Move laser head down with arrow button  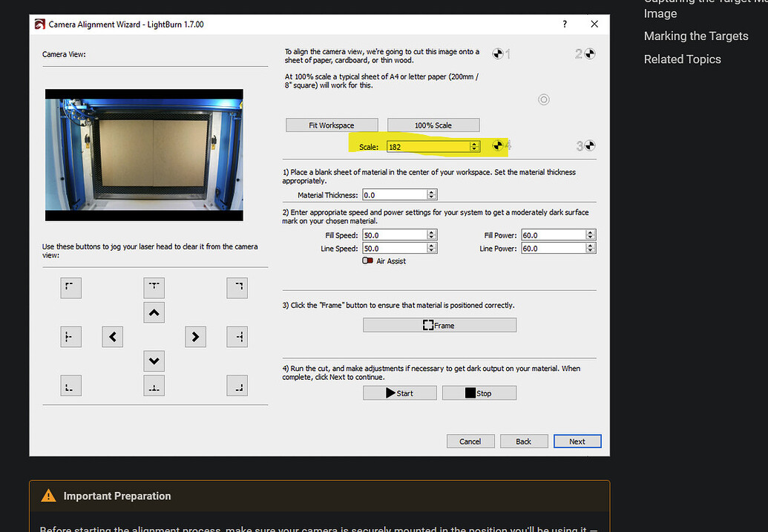pyautogui.click(x=154, y=361)
